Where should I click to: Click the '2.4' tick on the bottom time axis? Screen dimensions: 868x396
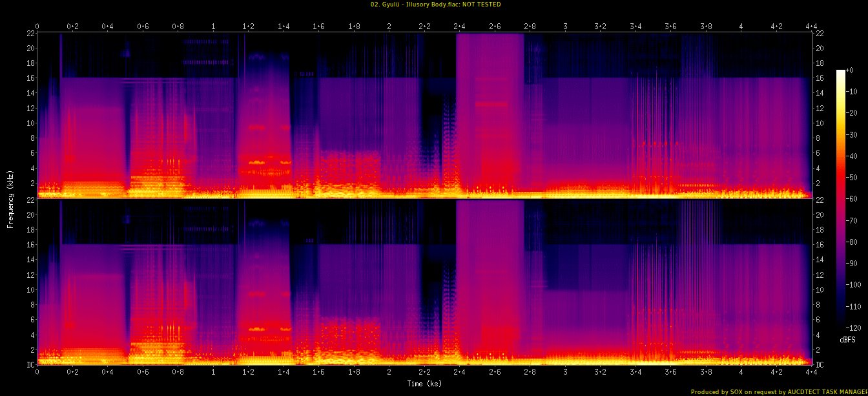click(459, 373)
